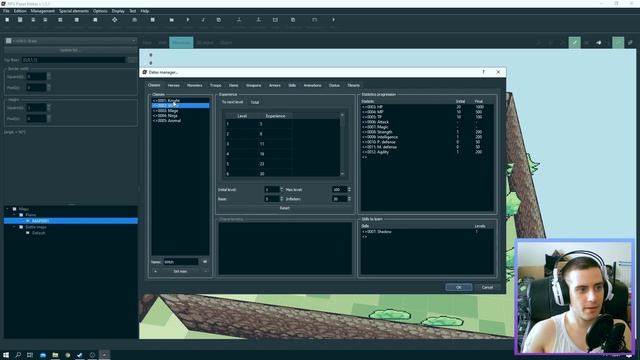Switch to the Troops tab
640x360 pixels.
(x=216, y=85)
